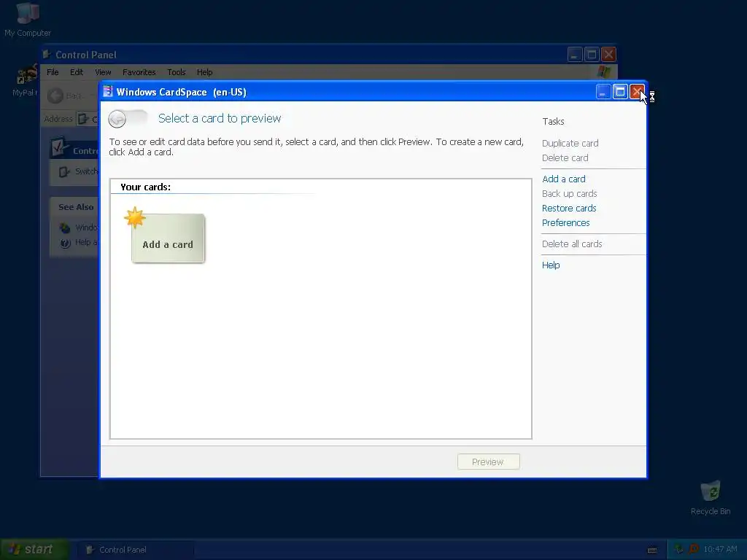The width and height of the screenshot is (747, 560).
Task: Click the keyboard icon on the taskbar
Action: pos(652,550)
